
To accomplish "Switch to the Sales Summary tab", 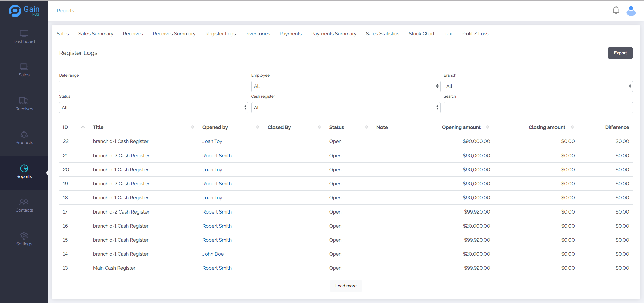I will pos(96,34).
